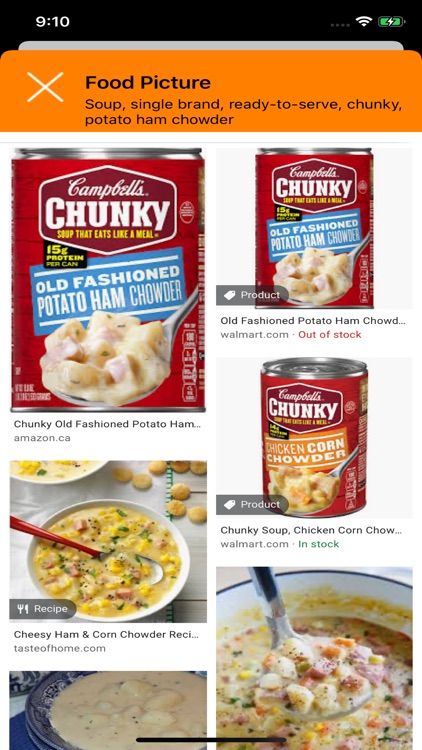Open blue plate potato soup image
Viewport: 422px width, 750px height.
[108, 710]
